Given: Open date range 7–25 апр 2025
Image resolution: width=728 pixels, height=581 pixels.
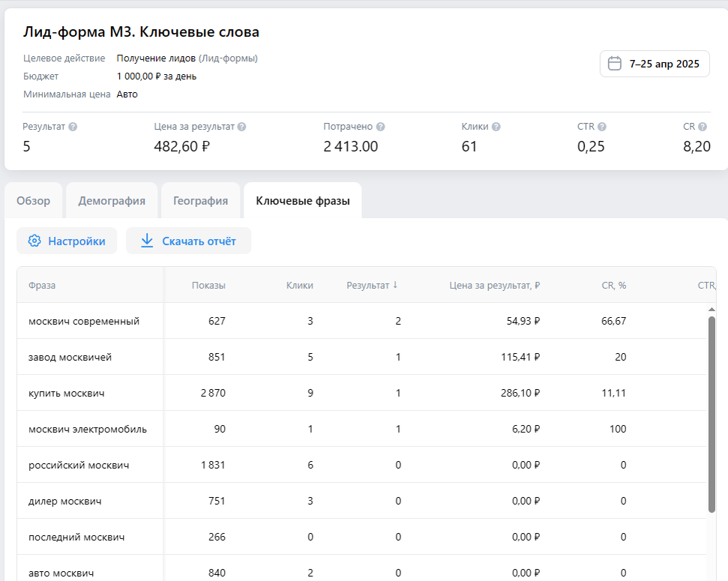Looking at the screenshot, I should [655, 64].
